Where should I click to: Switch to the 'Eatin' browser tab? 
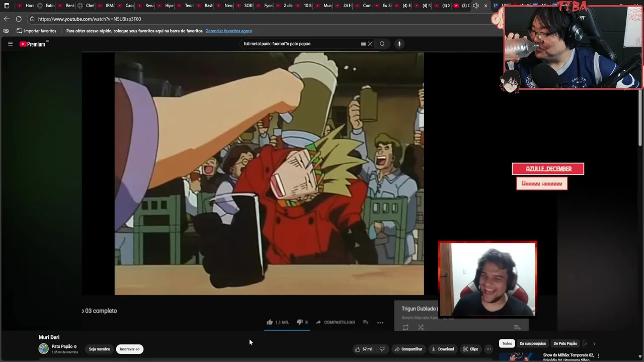point(45,6)
